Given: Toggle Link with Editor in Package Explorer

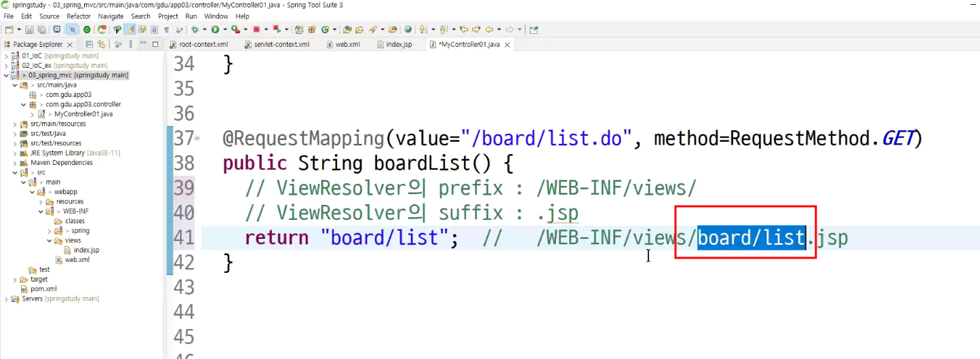Looking at the screenshot, I should point(101,44).
